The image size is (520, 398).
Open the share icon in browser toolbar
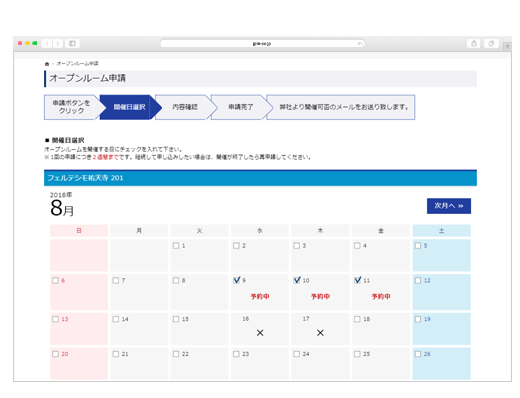click(x=474, y=43)
